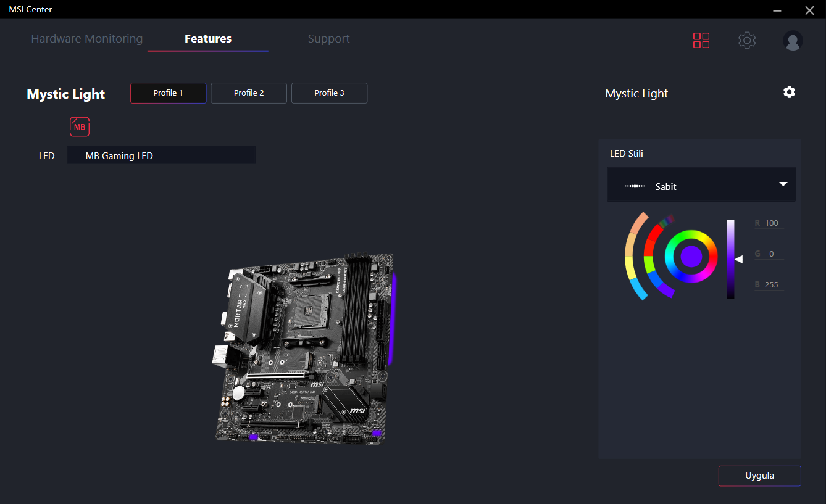Switch to the Hardware Monitoring tab
Viewport: 826px width, 504px height.
87,39
